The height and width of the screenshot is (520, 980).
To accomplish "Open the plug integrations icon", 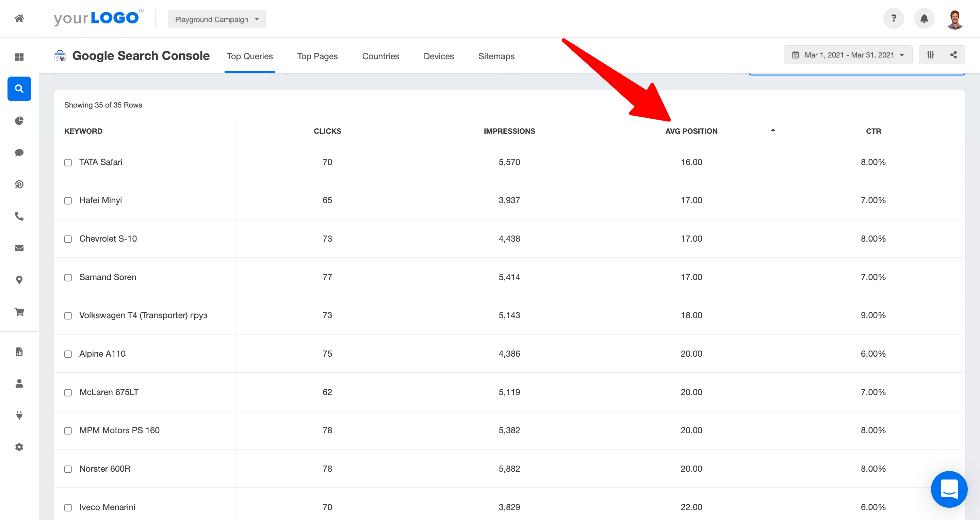I will pyautogui.click(x=19, y=415).
